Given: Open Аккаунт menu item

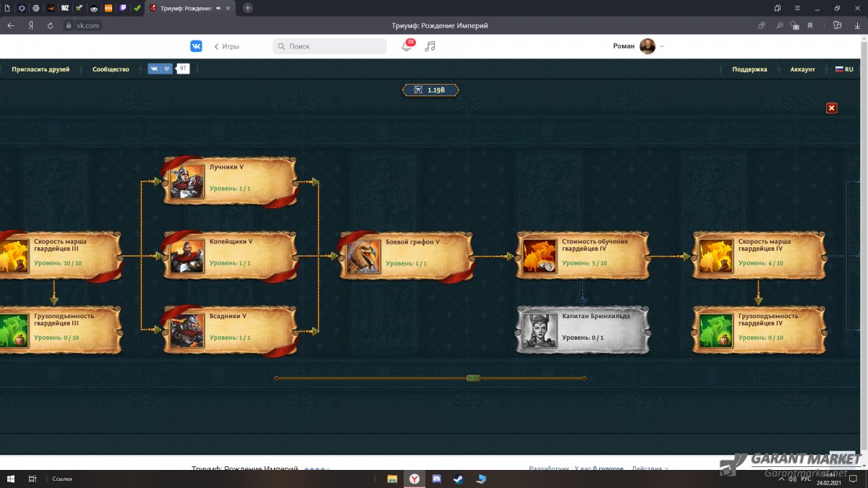Looking at the screenshot, I should click(x=802, y=69).
